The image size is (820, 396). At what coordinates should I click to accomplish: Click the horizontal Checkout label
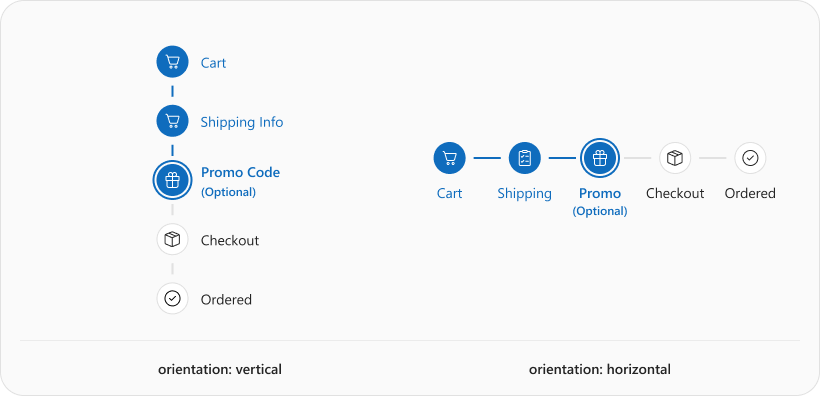pyautogui.click(x=675, y=194)
